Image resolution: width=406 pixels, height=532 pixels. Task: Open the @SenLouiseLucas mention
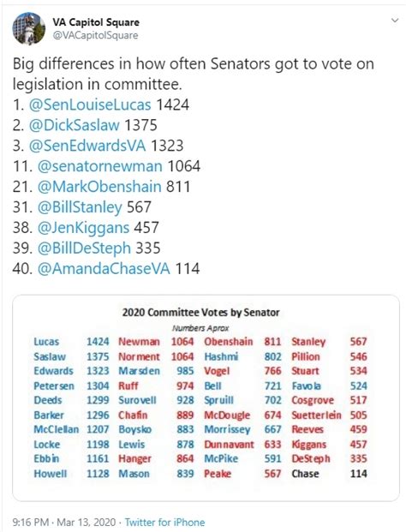click(x=90, y=105)
